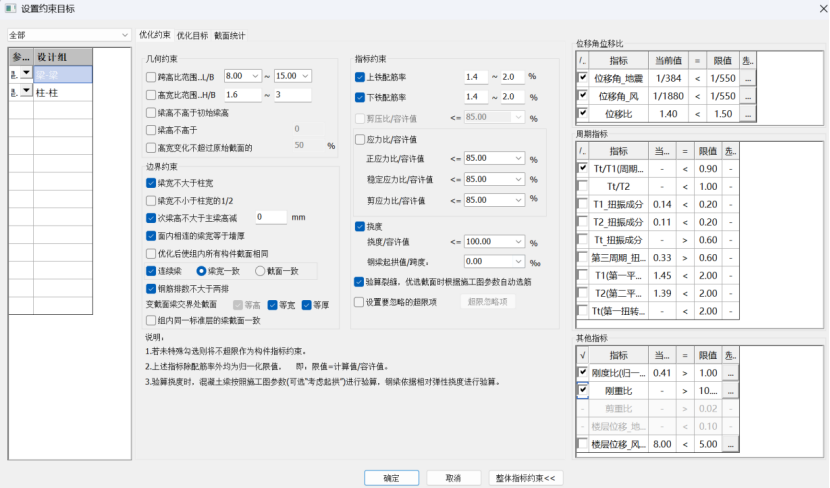Click the 整体指标约束<< button
This screenshot has height=488, width=830.
[x=526, y=477]
